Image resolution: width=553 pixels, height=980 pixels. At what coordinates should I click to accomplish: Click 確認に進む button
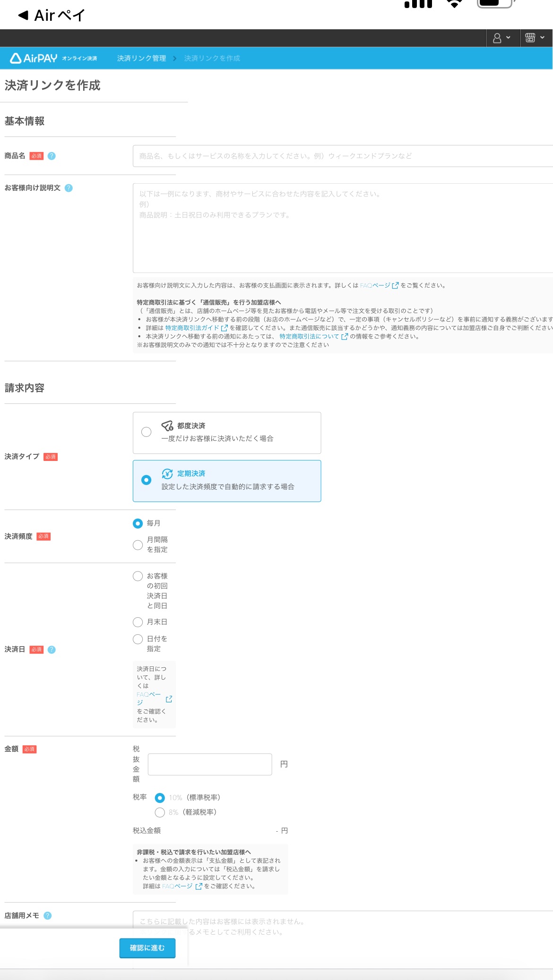click(x=147, y=948)
